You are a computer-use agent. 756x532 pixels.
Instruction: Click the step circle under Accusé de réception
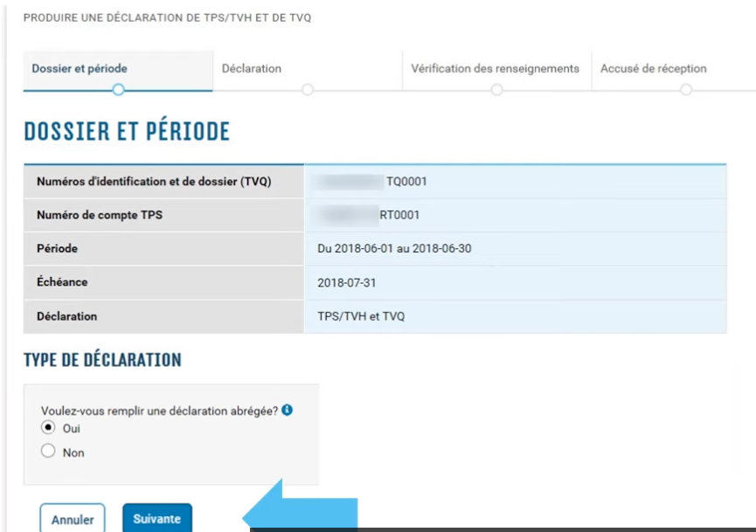(686, 89)
